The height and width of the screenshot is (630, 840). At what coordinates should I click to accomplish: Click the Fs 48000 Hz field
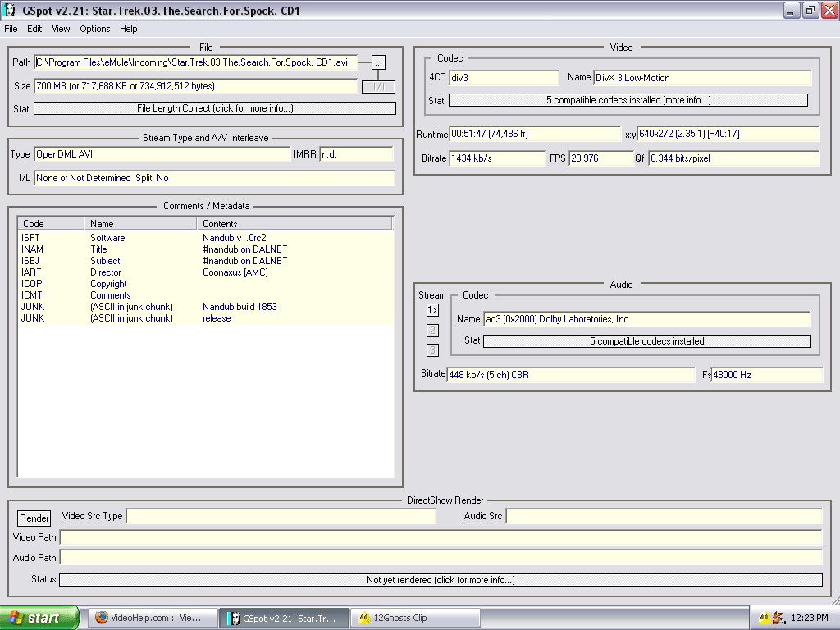[x=767, y=375]
